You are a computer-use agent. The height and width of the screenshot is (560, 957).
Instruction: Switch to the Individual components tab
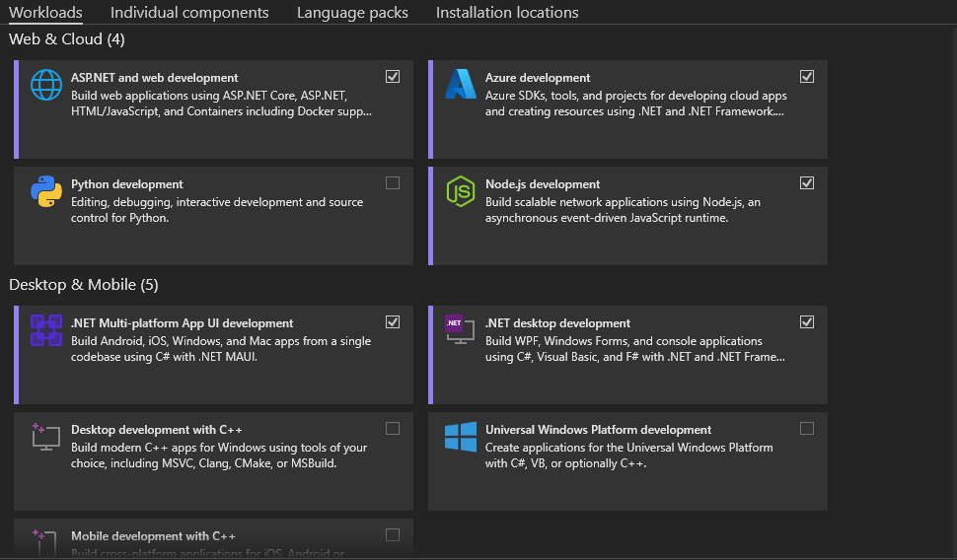coord(189,13)
